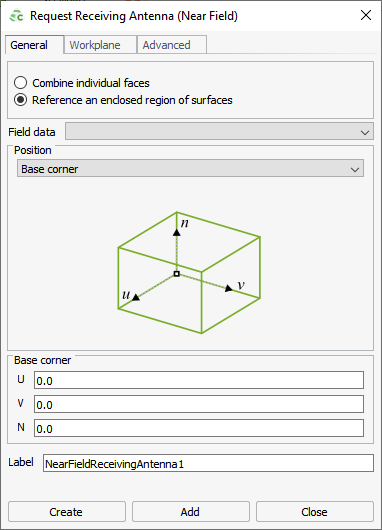The image size is (382, 530).
Task: Click the base corner marker in the cube diagram
Action: tap(176, 274)
